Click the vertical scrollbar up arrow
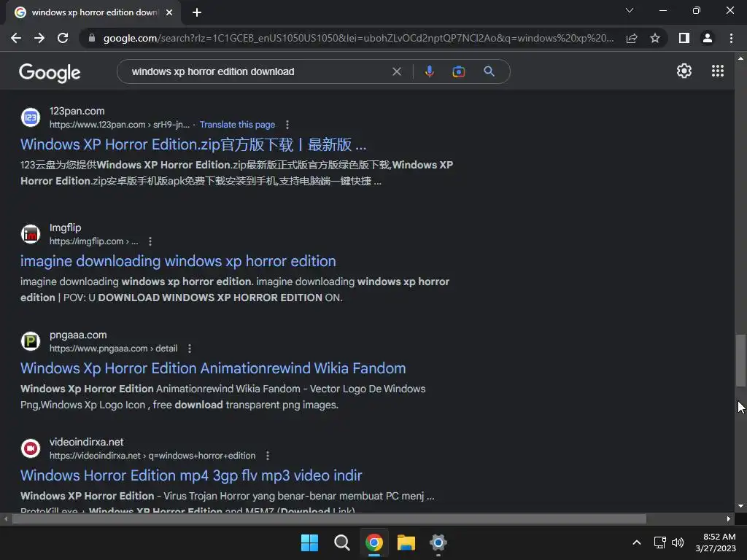747x560 pixels. (740, 58)
